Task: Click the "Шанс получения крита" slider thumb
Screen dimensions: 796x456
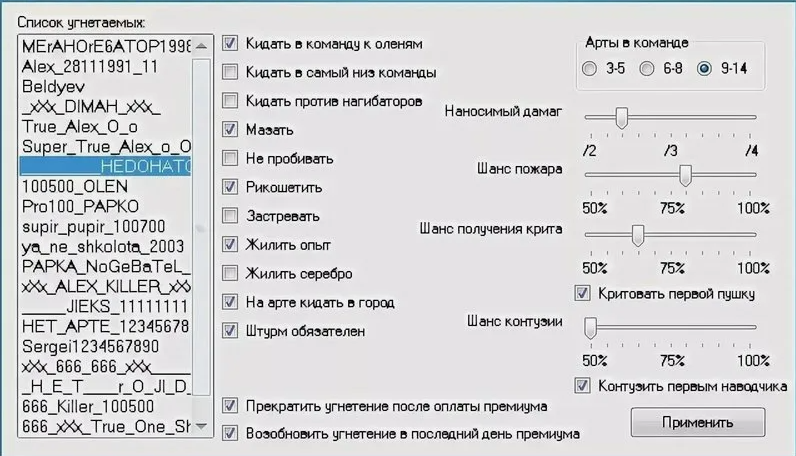Action: pyautogui.click(x=638, y=236)
